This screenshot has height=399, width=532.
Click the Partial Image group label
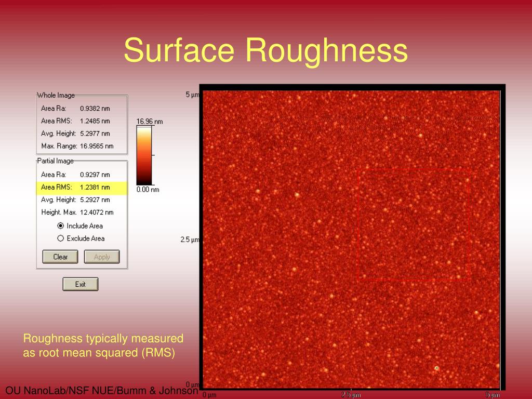pos(55,161)
